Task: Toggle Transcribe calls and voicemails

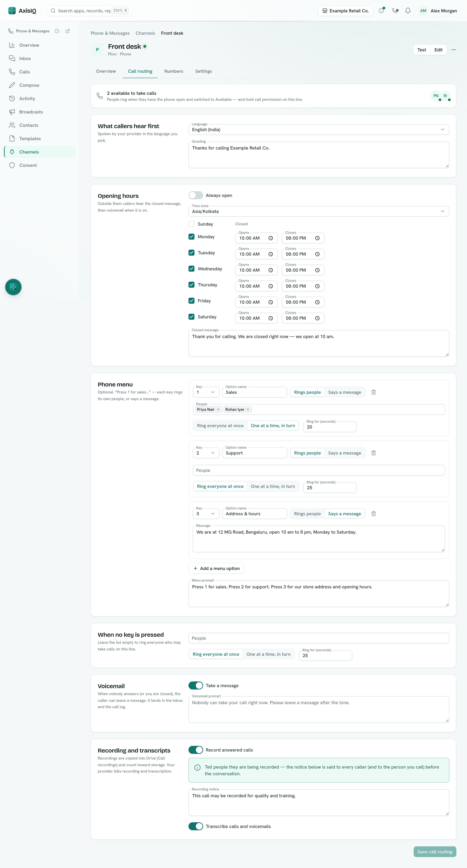Action: (x=196, y=826)
